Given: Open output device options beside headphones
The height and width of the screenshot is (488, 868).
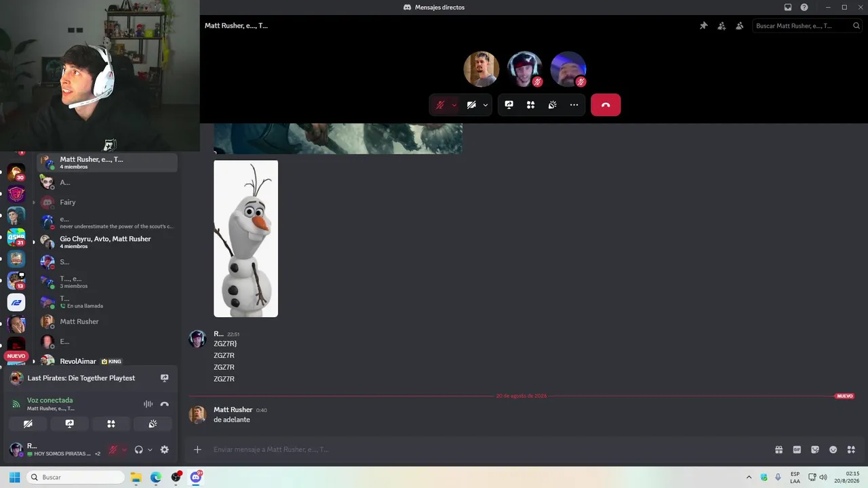Looking at the screenshot, I should click(150, 449).
